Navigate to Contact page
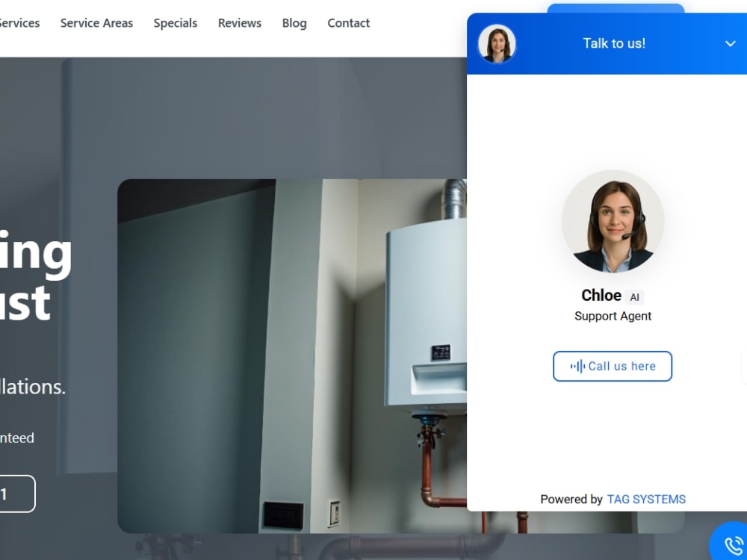 click(348, 23)
